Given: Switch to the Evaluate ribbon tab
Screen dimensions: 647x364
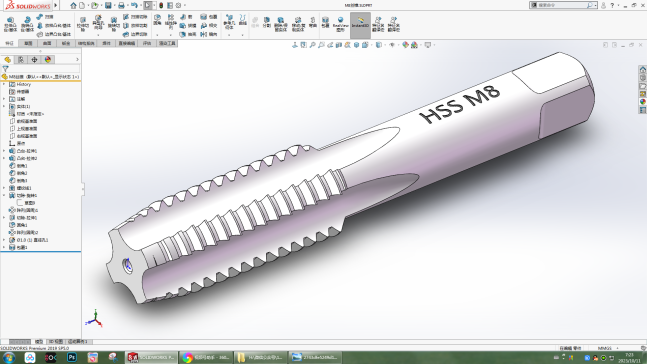Looking at the screenshot, I should [x=147, y=43].
